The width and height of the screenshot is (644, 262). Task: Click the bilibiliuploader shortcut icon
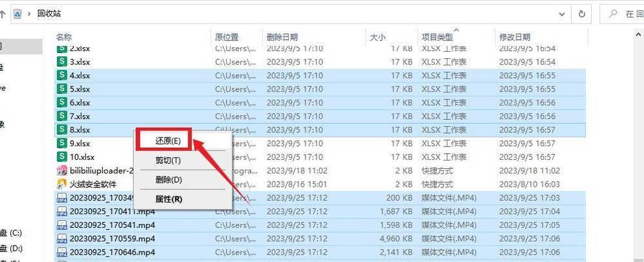pos(62,170)
